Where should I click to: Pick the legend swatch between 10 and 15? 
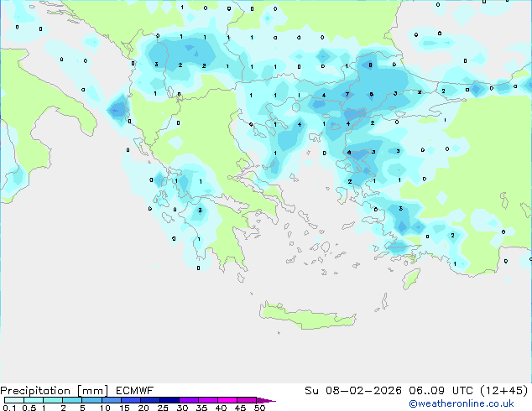(x=111, y=400)
